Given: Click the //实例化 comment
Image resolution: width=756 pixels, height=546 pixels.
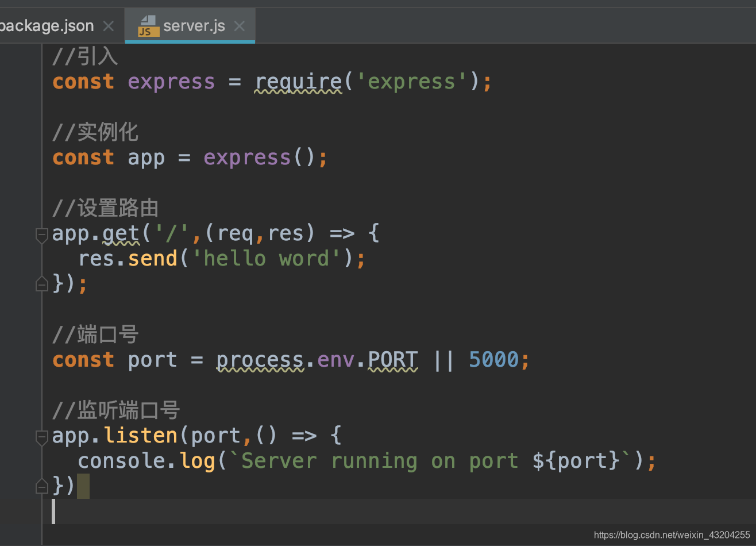Looking at the screenshot, I should point(95,132).
